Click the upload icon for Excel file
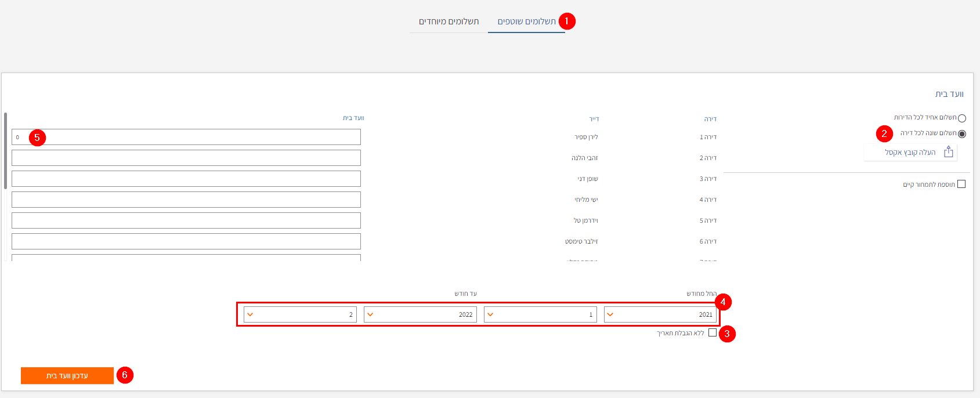Viewport: 980px width, 398px height. [x=948, y=152]
